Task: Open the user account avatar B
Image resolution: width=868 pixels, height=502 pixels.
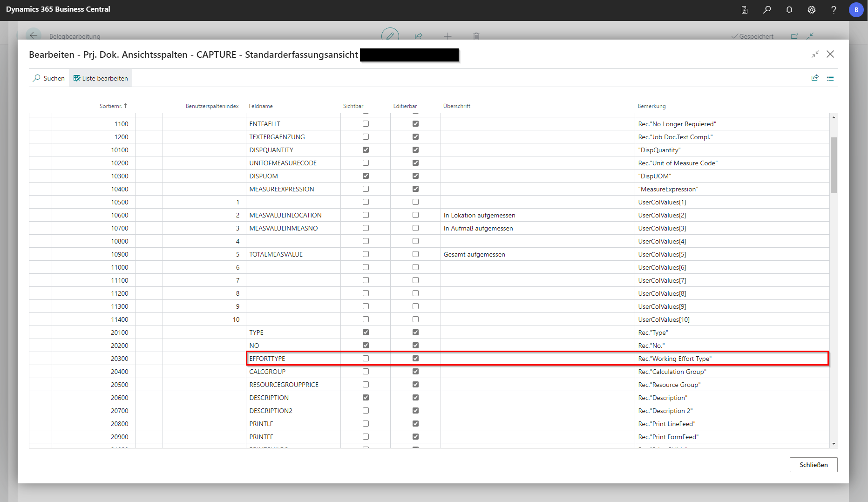Action: pyautogui.click(x=856, y=10)
